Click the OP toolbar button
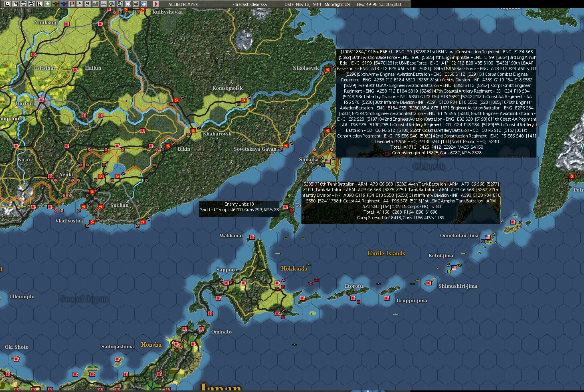584x392 pixels. (x=128, y=4)
